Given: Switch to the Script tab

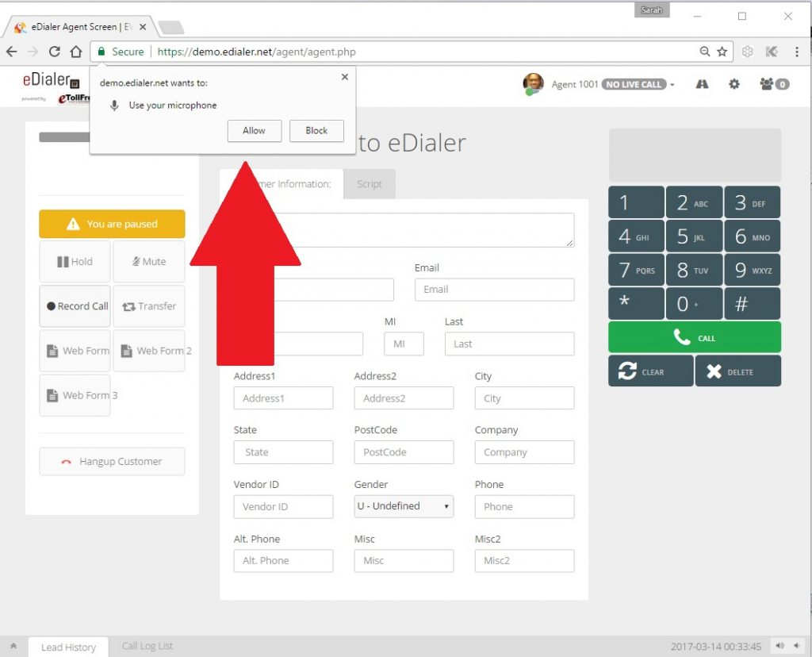Looking at the screenshot, I should 370,184.
